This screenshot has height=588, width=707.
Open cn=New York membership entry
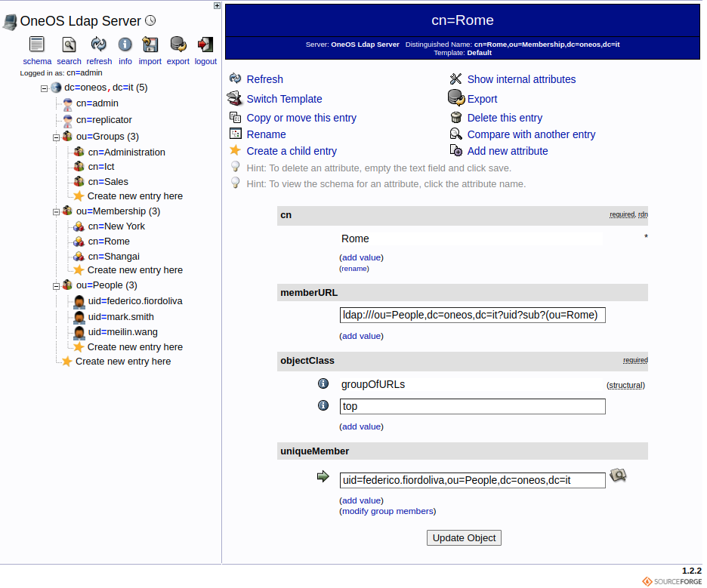[x=116, y=226]
